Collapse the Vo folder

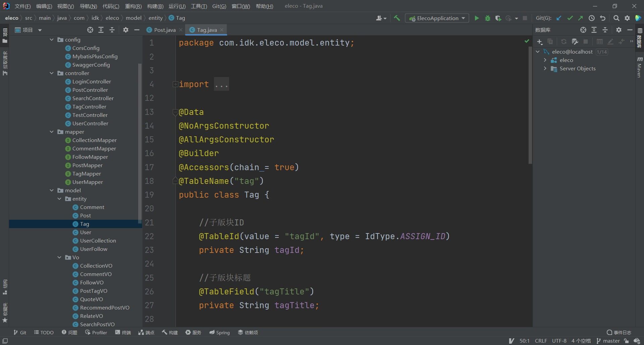coord(59,257)
